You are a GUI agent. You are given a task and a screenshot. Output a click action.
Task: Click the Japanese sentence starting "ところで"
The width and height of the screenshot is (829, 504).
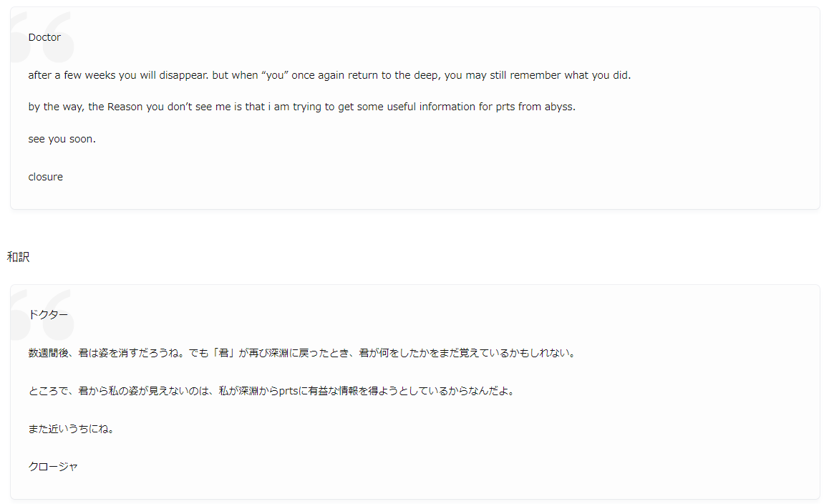[x=271, y=391]
